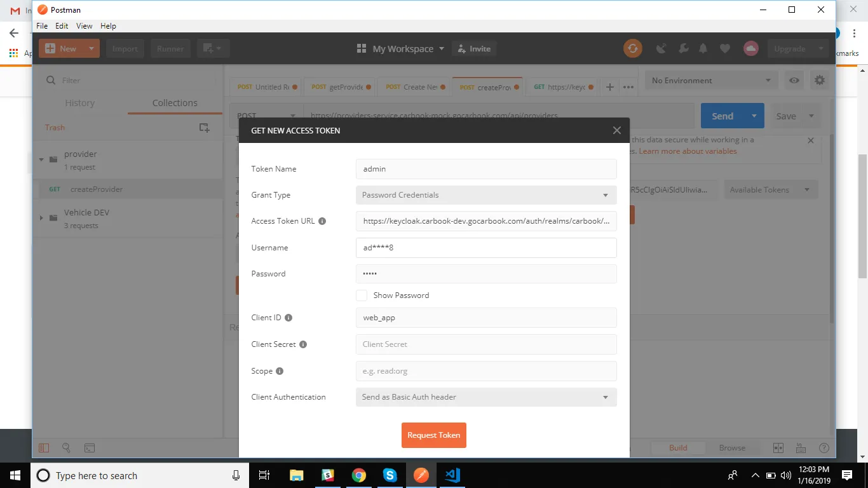Open the Edit menu

(x=62, y=26)
